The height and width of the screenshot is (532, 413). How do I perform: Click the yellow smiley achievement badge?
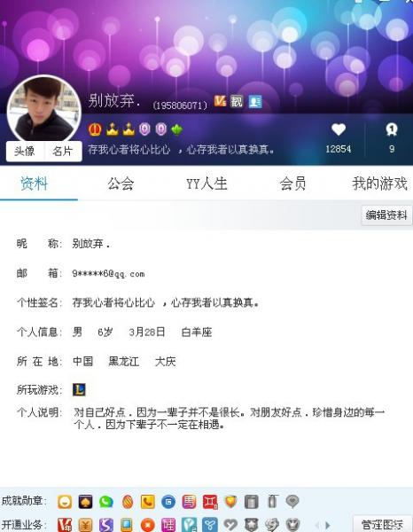pos(65,502)
